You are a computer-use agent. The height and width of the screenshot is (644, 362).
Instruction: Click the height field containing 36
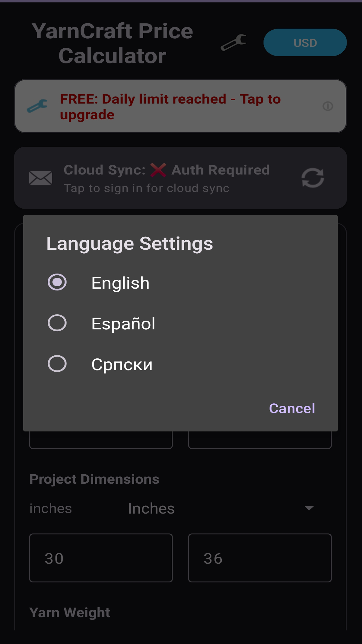260,558
